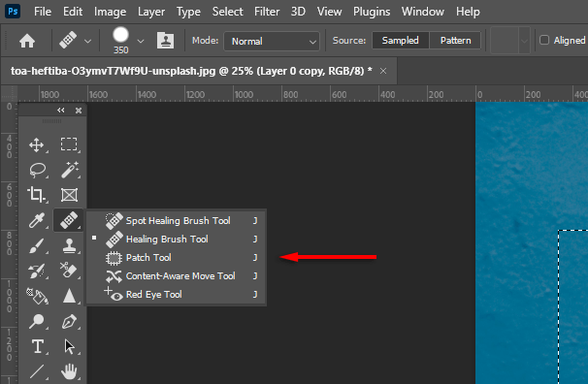The width and height of the screenshot is (588, 384).
Task: Select the Pen tool
Action: point(69,321)
